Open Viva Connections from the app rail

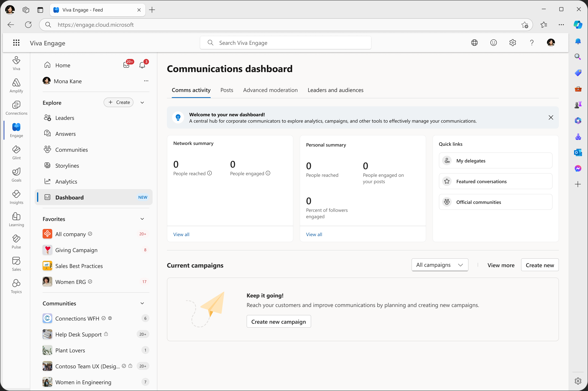pyautogui.click(x=16, y=108)
